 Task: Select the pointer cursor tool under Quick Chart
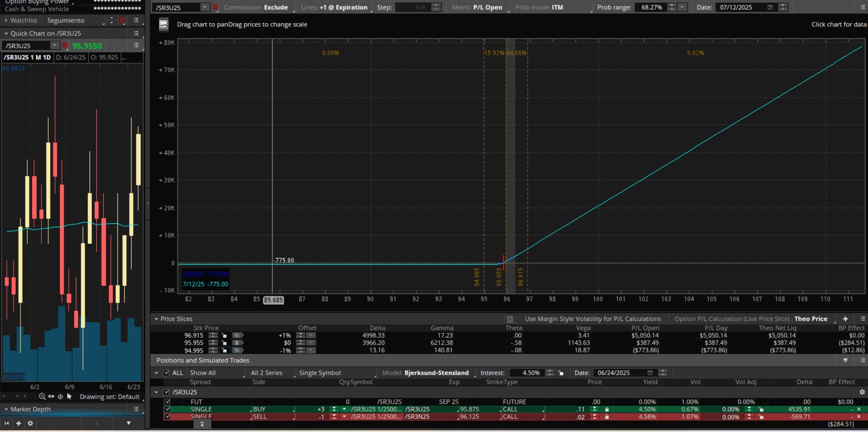tap(69, 397)
